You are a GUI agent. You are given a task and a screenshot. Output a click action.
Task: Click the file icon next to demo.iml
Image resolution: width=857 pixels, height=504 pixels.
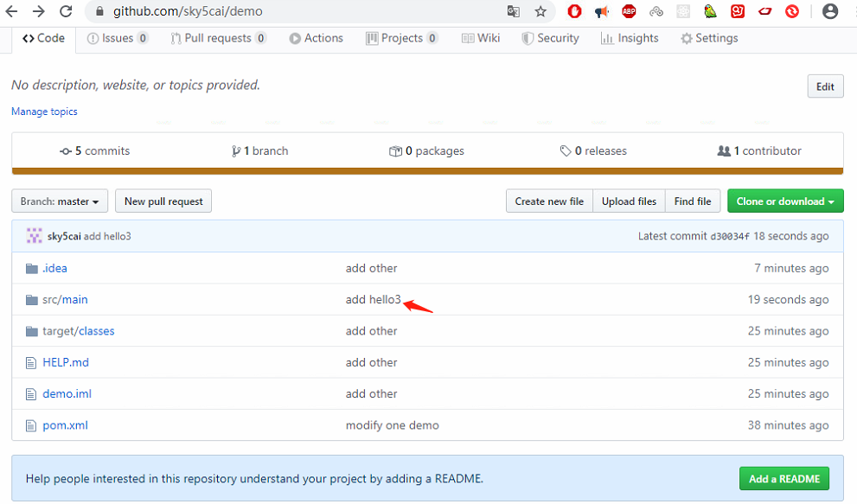(x=29, y=393)
